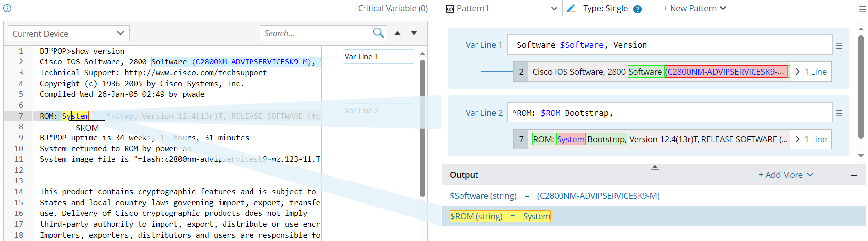This screenshot has width=868, height=241.
Task: Expand Var Line 2 matched line
Action: 811,139
